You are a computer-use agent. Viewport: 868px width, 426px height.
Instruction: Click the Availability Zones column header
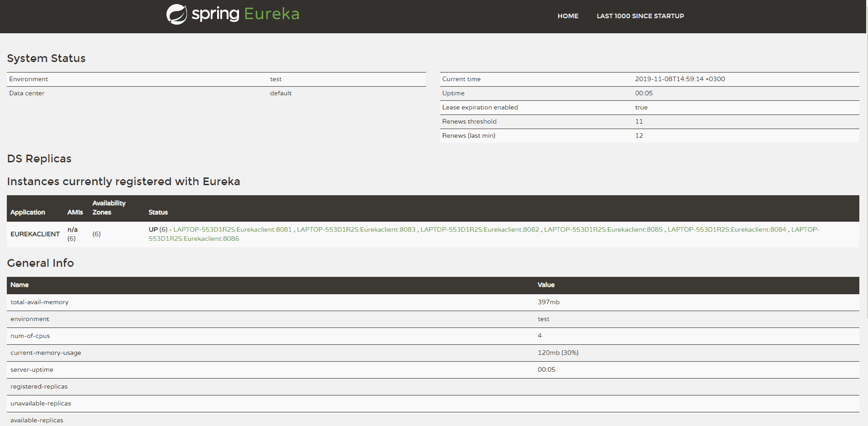point(109,208)
